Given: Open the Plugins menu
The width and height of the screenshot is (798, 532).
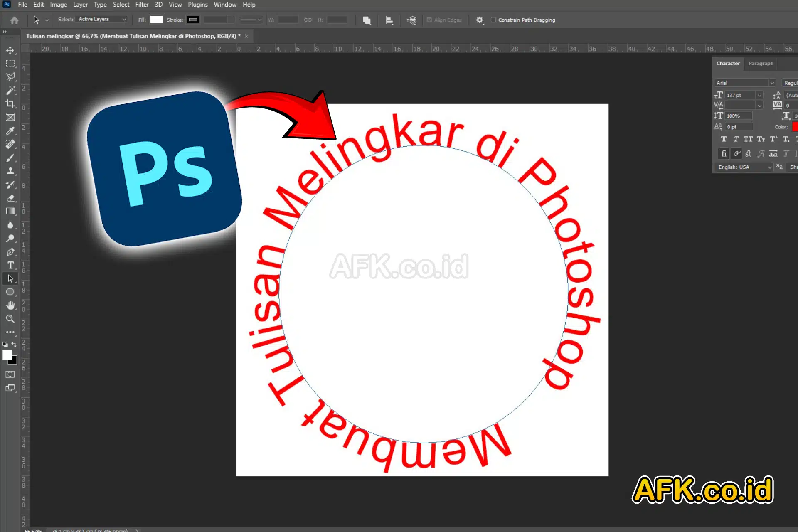Looking at the screenshot, I should pos(197,5).
